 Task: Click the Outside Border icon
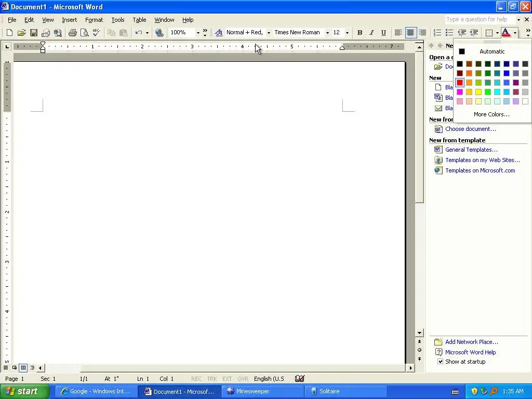489,33
